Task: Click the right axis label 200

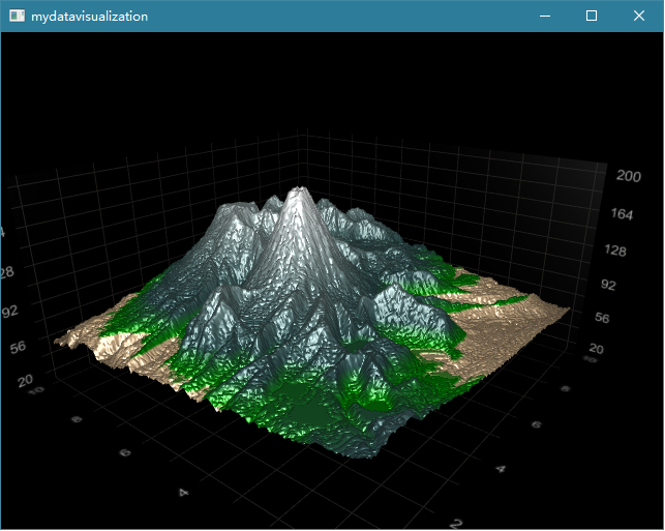Action: click(629, 176)
